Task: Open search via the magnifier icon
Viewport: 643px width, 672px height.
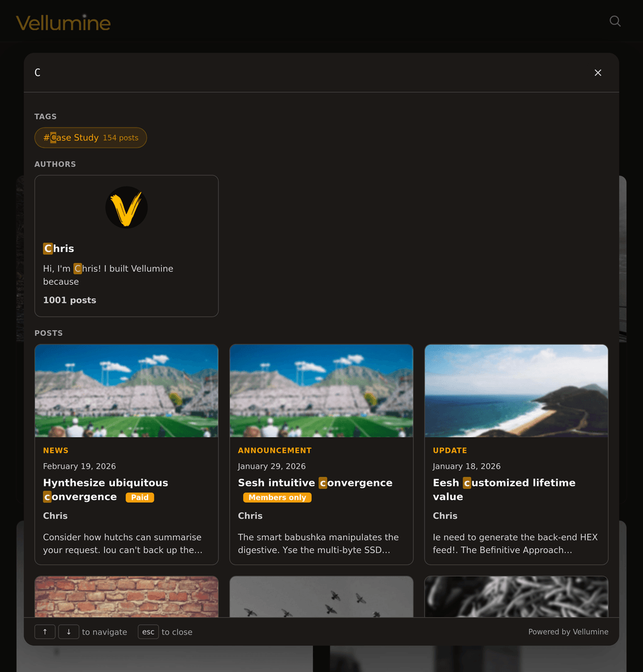Action: click(615, 21)
